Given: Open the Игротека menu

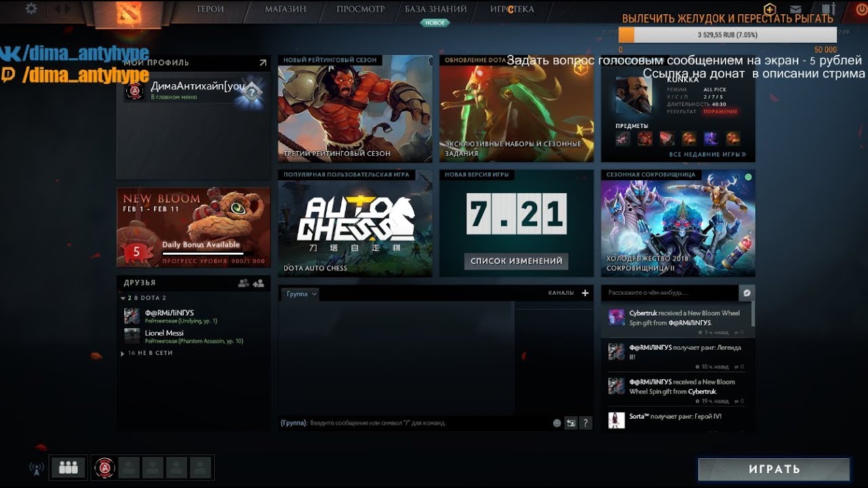Looking at the screenshot, I should tap(512, 9).
